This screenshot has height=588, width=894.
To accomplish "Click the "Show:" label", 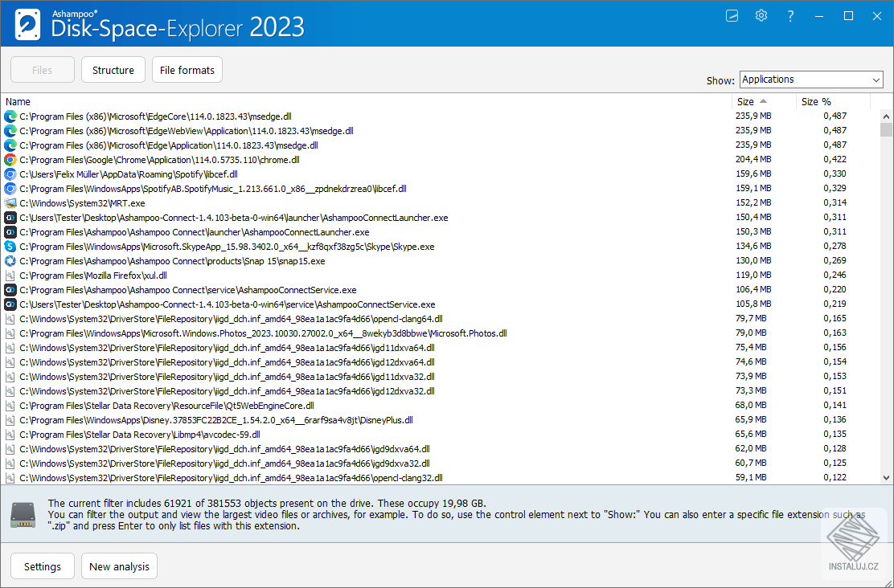I will coord(720,81).
